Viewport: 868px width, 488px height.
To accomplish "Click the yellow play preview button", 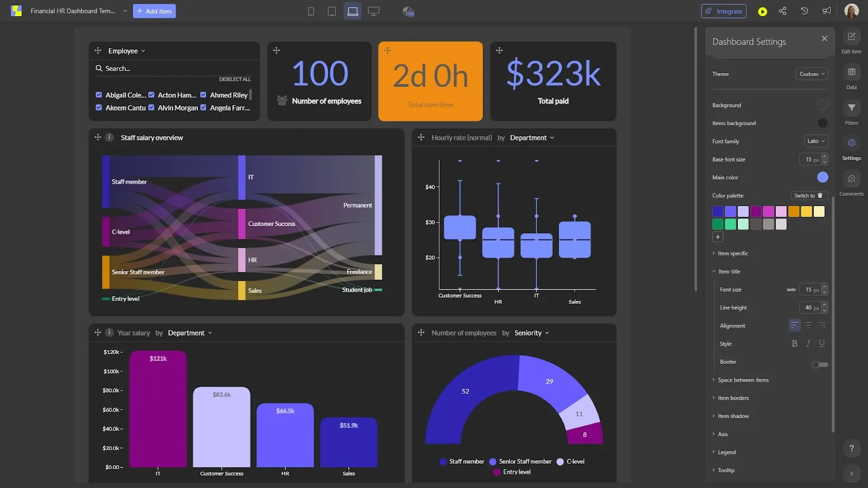I will point(762,11).
